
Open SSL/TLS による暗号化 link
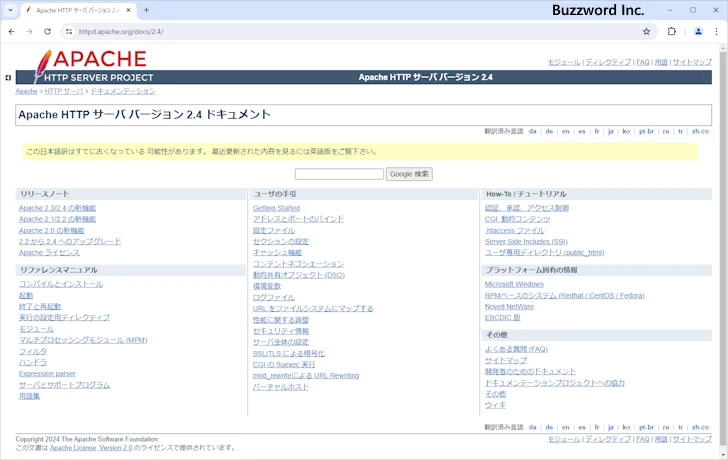pyautogui.click(x=288, y=354)
